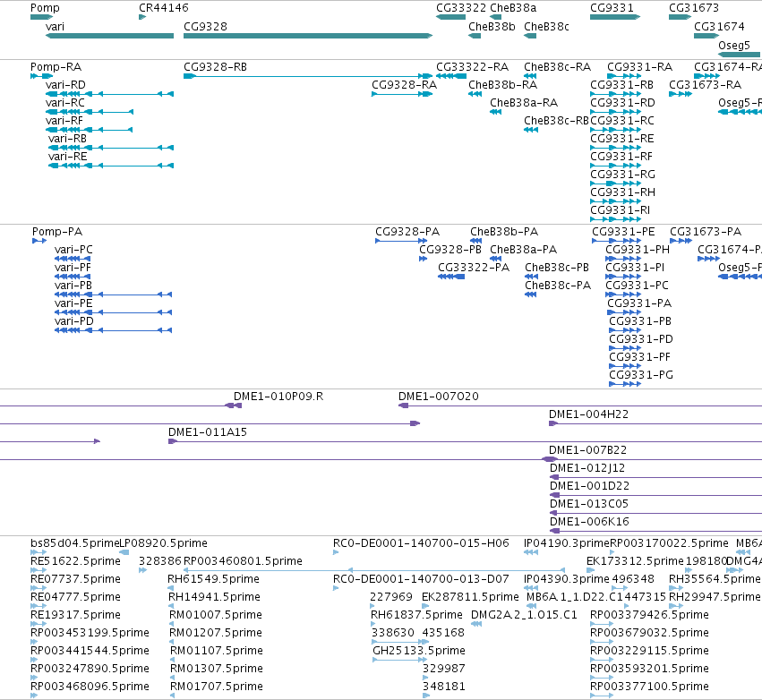Viewport: 762px width, 700px height.
Task: Click the DME1-012J12 clone label
Action: point(587,468)
